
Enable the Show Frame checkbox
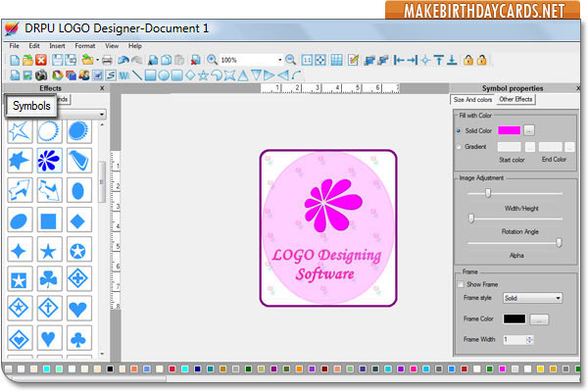[x=461, y=284]
